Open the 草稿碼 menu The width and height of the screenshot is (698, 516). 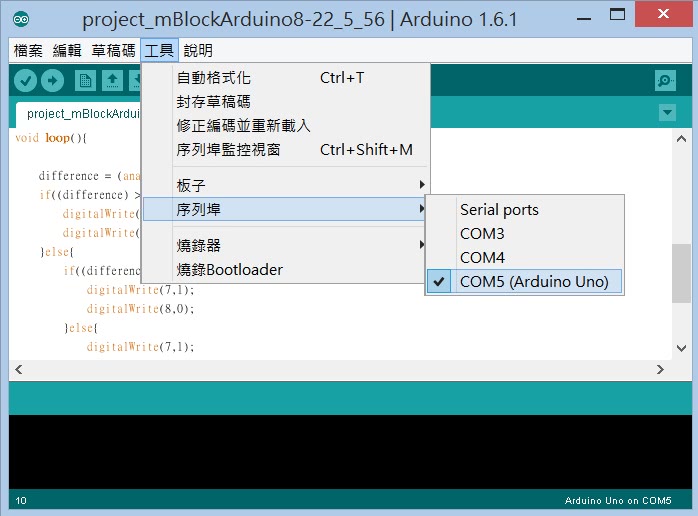[114, 50]
